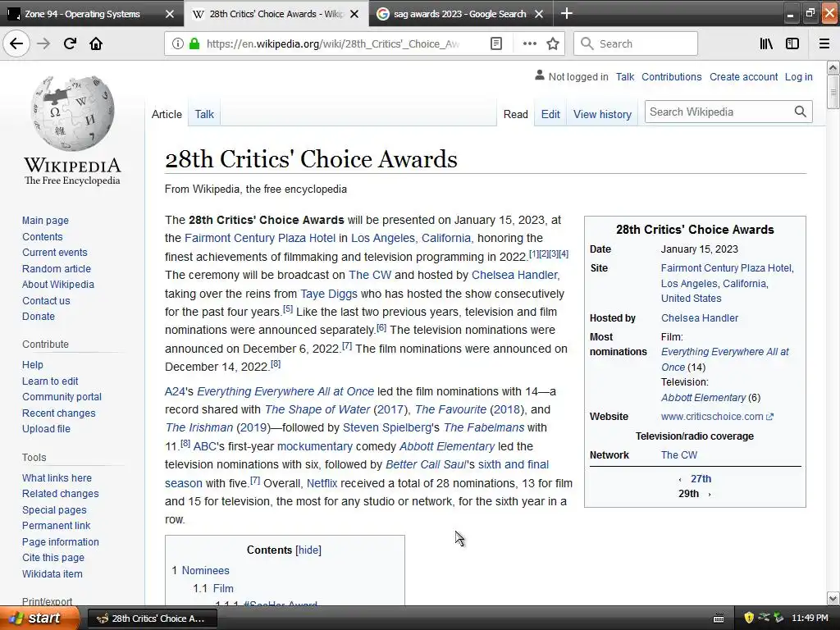This screenshot has height=630, width=840.
Task: Toggle reader view icon in address bar
Action: pyautogui.click(x=496, y=44)
